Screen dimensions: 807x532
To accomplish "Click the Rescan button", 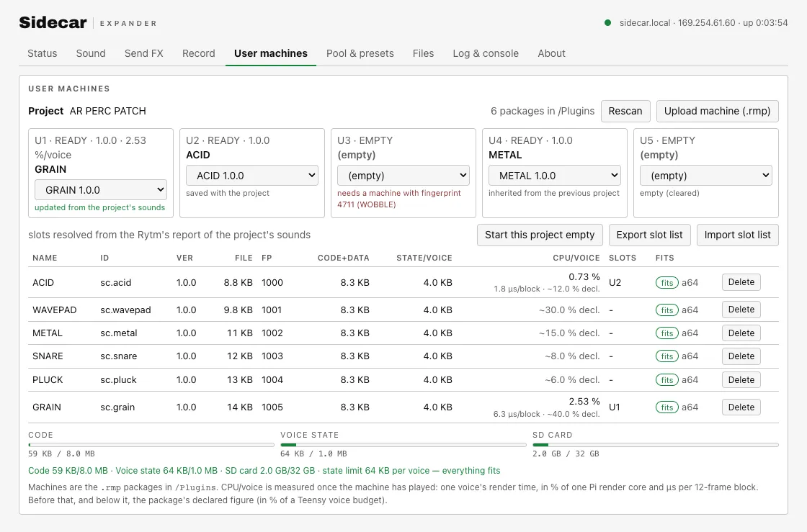I will click(x=625, y=111).
